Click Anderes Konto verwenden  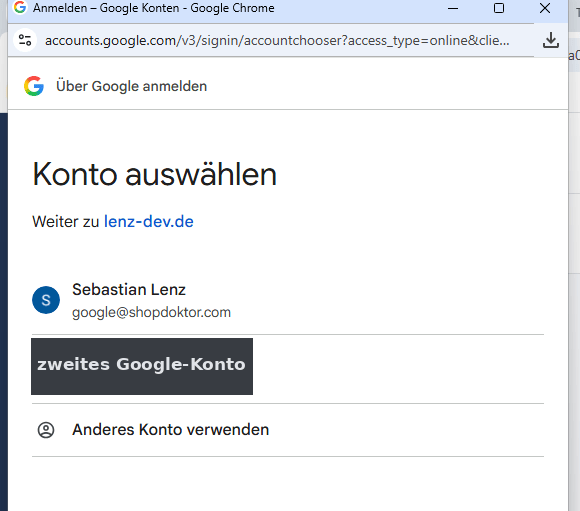(x=288, y=430)
